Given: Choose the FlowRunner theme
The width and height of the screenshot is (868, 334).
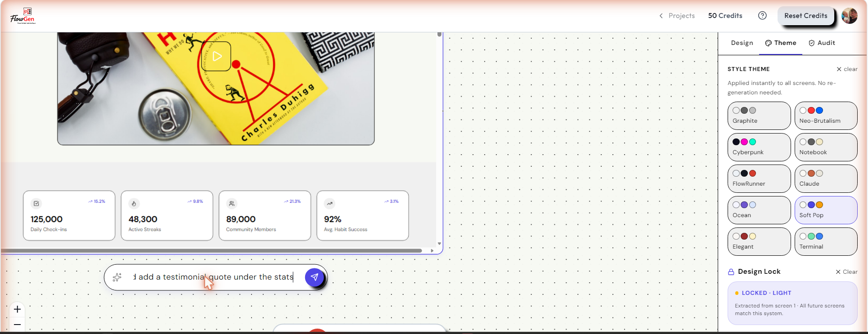Looking at the screenshot, I should pos(759,179).
